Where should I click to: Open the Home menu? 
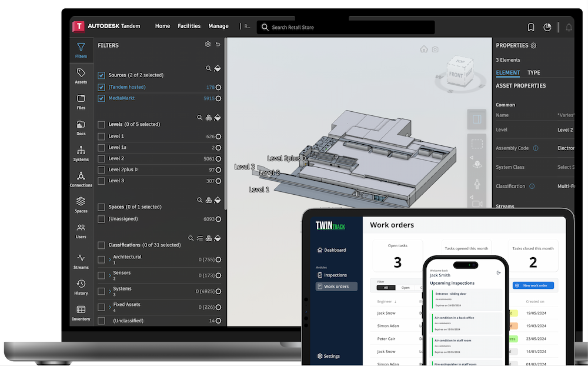click(x=162, y=26)
